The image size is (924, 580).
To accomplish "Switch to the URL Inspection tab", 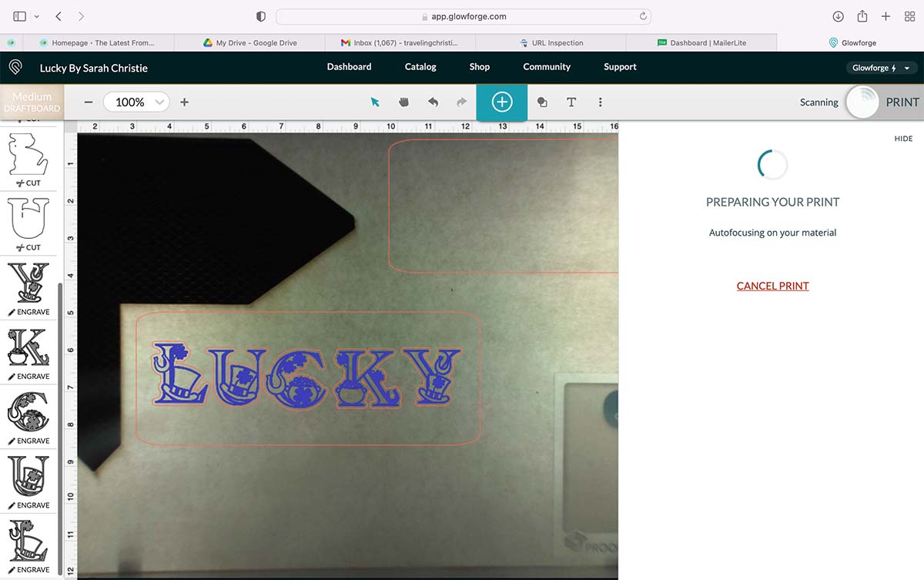I will (x=551, y=43).
